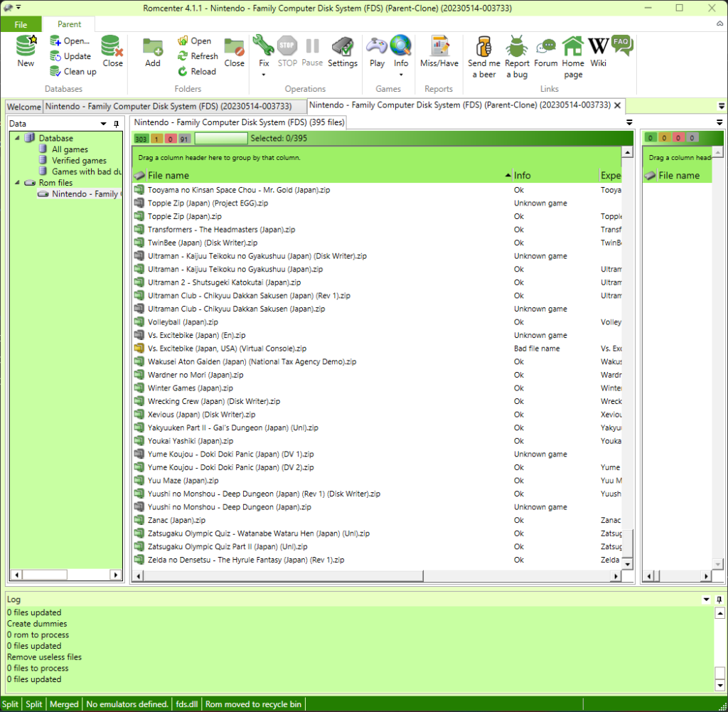
Task: Open the Forum link
Action: tap(545, 51)
